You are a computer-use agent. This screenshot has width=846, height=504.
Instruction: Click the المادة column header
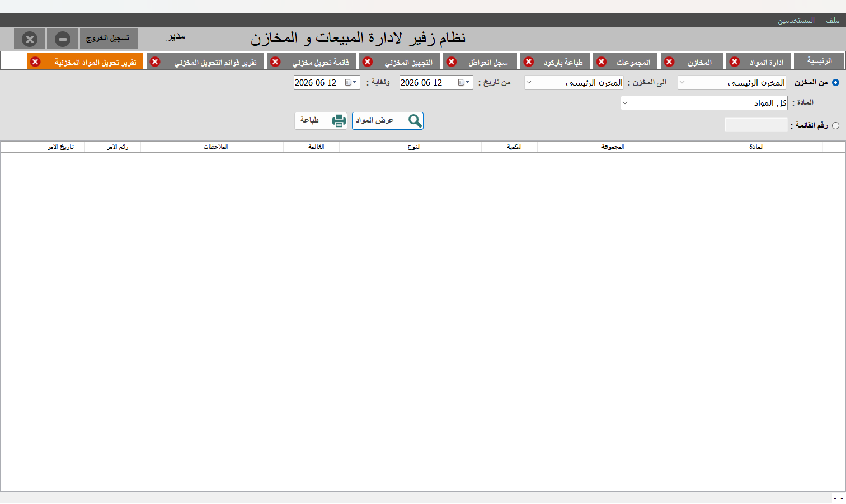click(751, 147)
